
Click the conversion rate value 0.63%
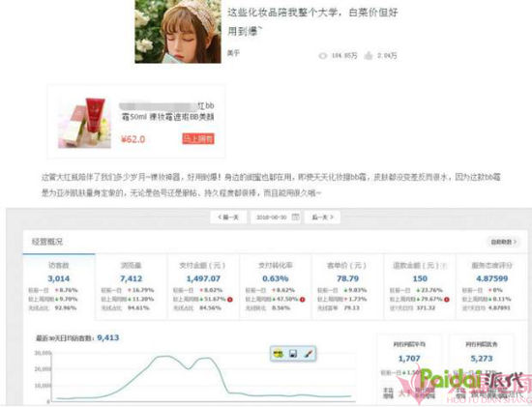[275, 278]
